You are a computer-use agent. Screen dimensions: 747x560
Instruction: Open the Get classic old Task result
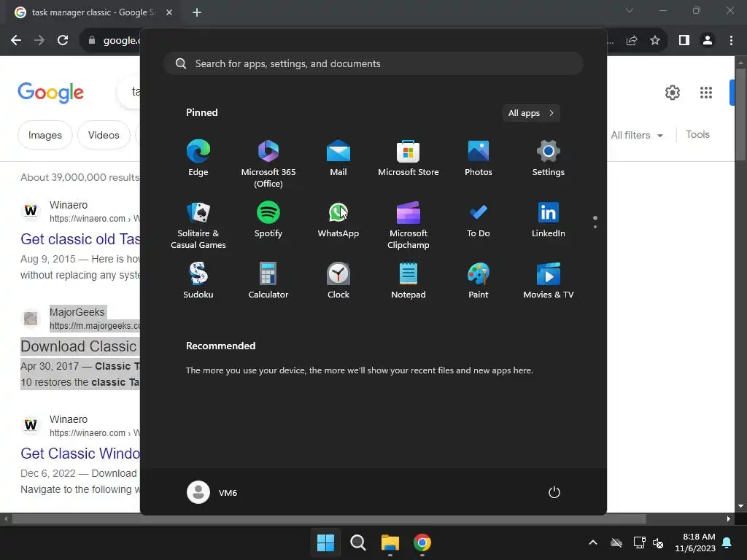tap(80, 239)
